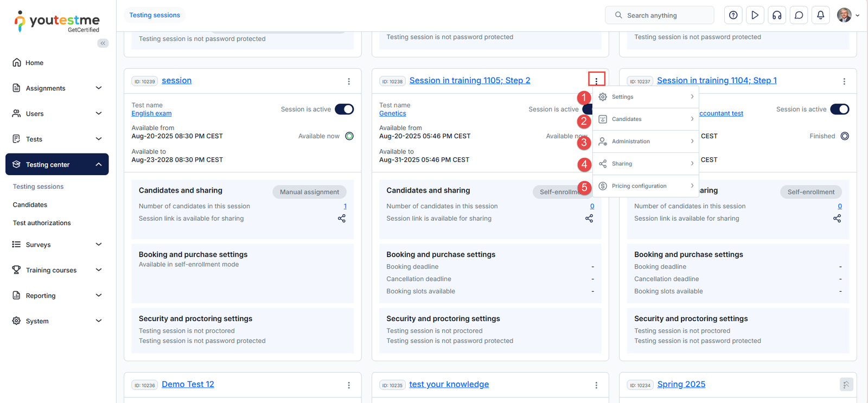Open the notifications bell

pyautogui.click(x=820, y=15)
